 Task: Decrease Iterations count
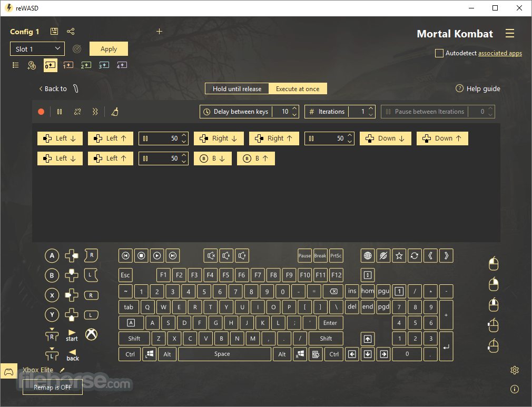tap(371, 115)
